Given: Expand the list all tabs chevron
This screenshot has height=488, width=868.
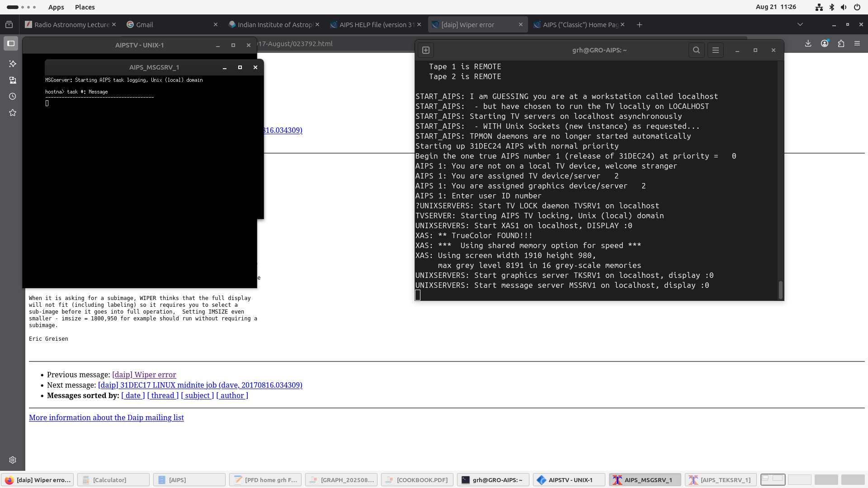Looking at the screenshot, I should (800, 24).
